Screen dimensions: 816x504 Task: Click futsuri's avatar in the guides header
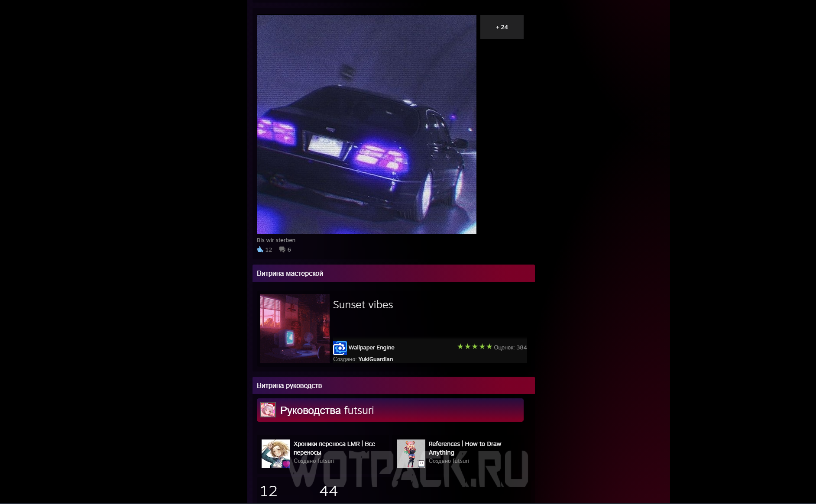point(268,410)
